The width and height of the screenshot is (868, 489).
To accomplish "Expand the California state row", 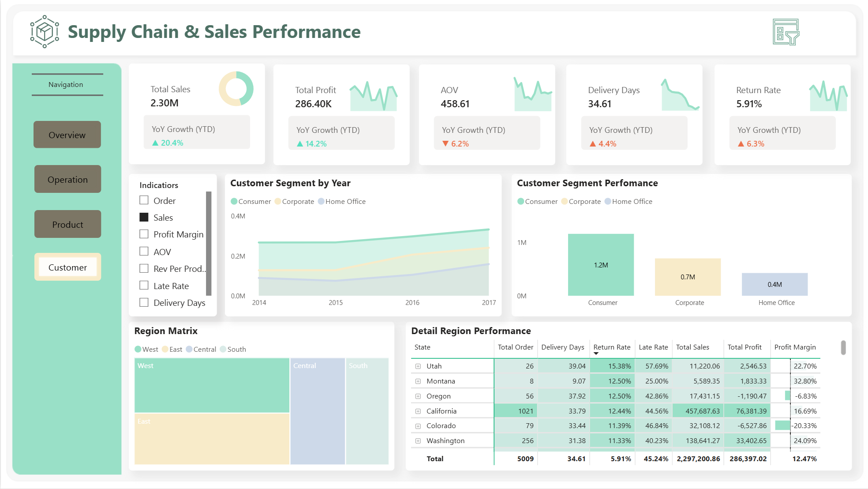I will tap(418, 411).
